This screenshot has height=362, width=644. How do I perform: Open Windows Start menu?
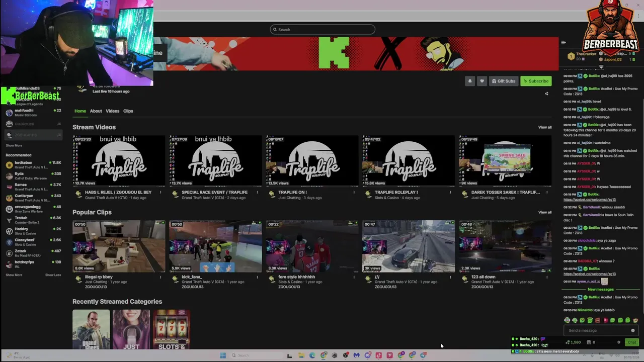point(223,355)
